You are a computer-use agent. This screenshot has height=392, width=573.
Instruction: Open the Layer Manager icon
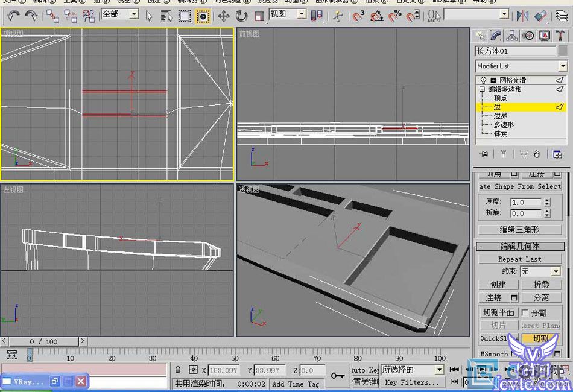tap(562, 16)
